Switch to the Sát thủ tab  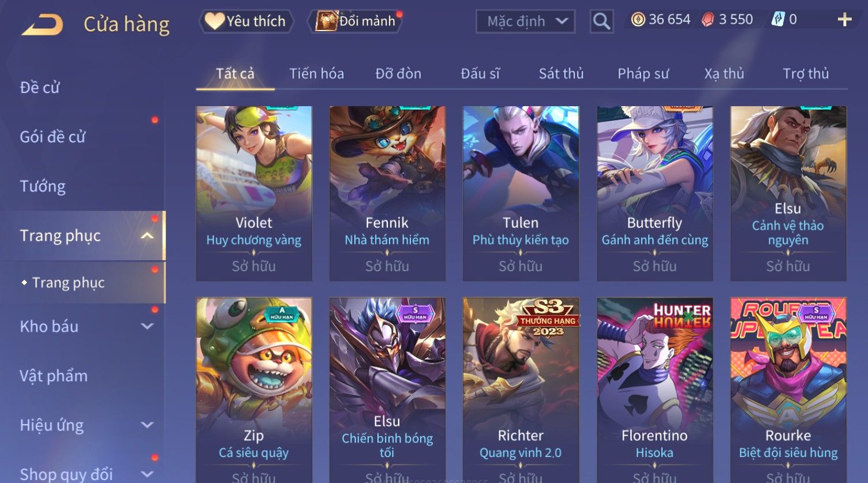(x=561, y=74)
